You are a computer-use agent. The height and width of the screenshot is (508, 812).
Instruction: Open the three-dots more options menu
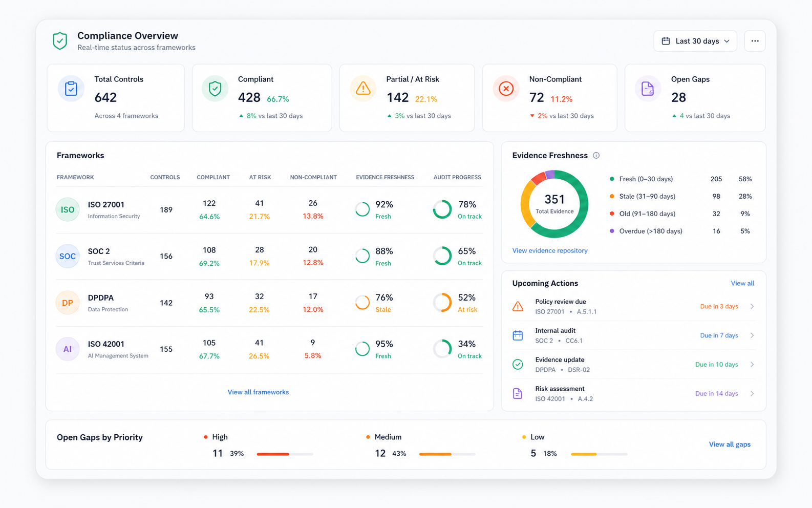point(755,41)
